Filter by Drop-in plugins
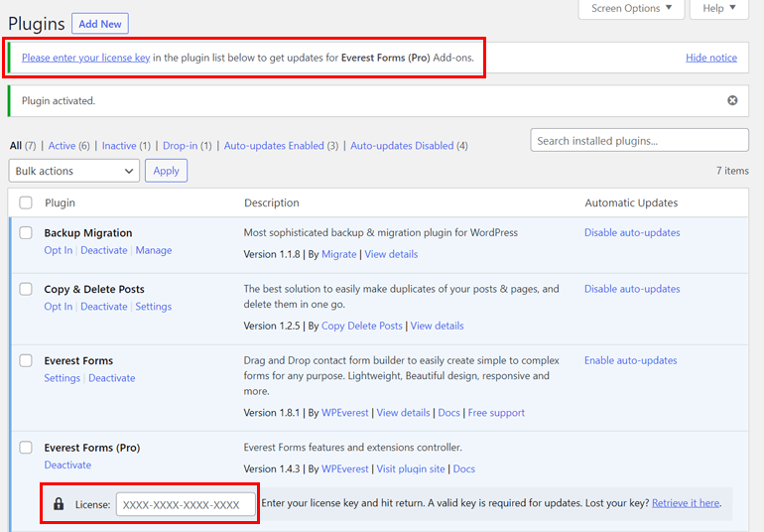764x532 pixels. [181, 145]
